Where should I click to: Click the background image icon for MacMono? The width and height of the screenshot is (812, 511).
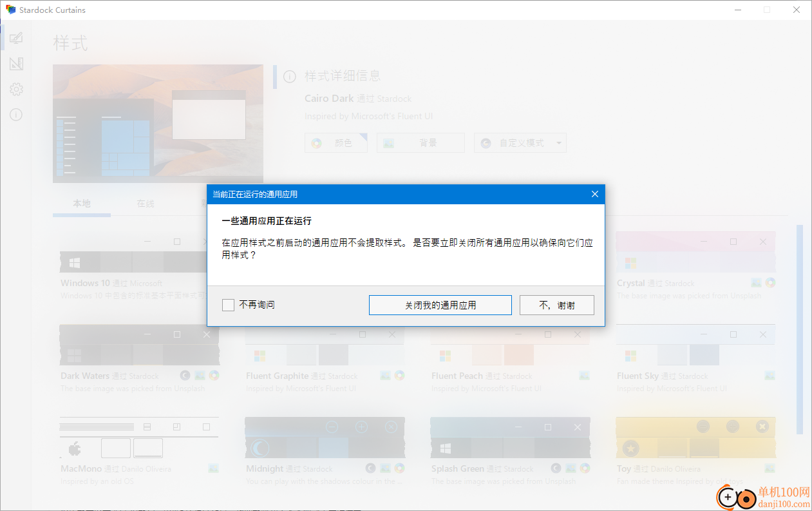pos(213,468)
